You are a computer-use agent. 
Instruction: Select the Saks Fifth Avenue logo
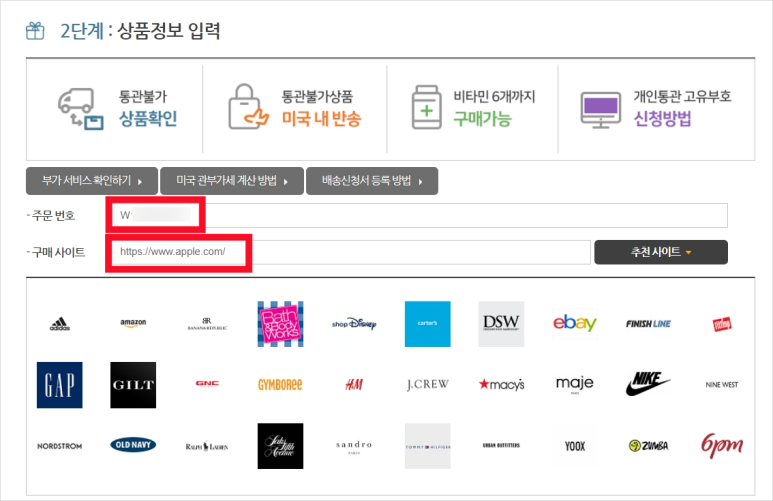pos(281,446)
